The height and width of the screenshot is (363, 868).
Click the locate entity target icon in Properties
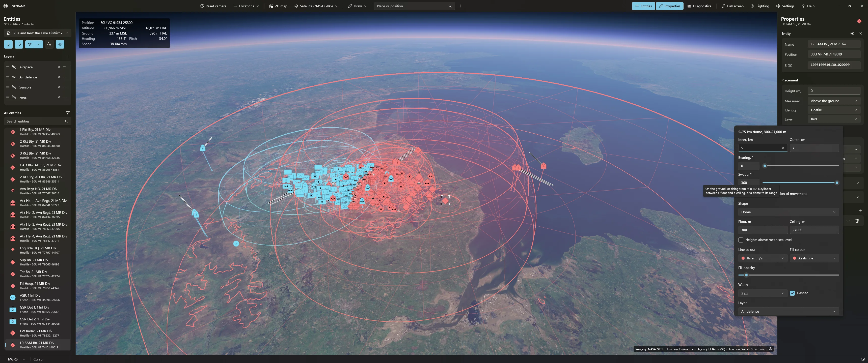(x=852, y=34)
